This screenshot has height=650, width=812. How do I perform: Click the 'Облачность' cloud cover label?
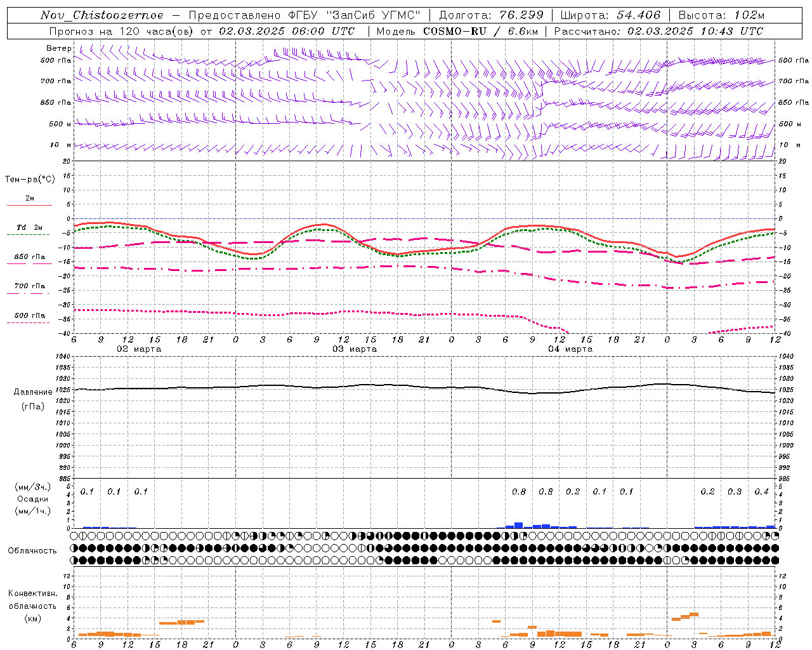(32, 551)
